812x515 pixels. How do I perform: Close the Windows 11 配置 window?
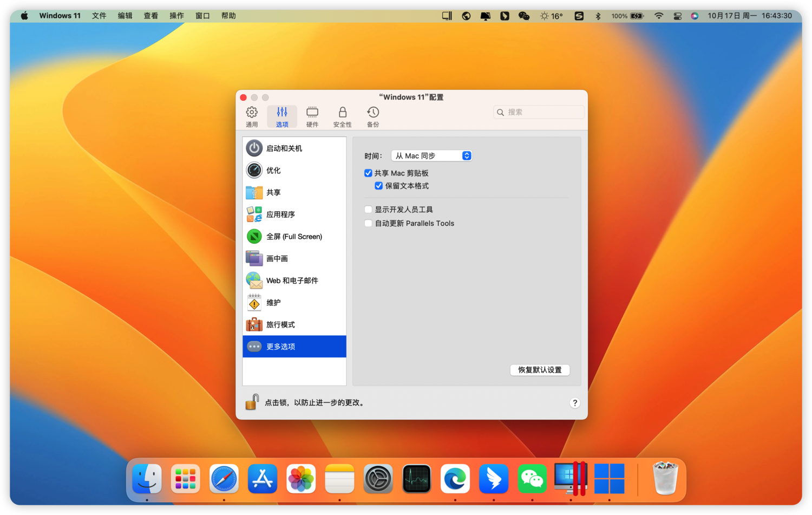pyautogui.click(x=244, y=97)
